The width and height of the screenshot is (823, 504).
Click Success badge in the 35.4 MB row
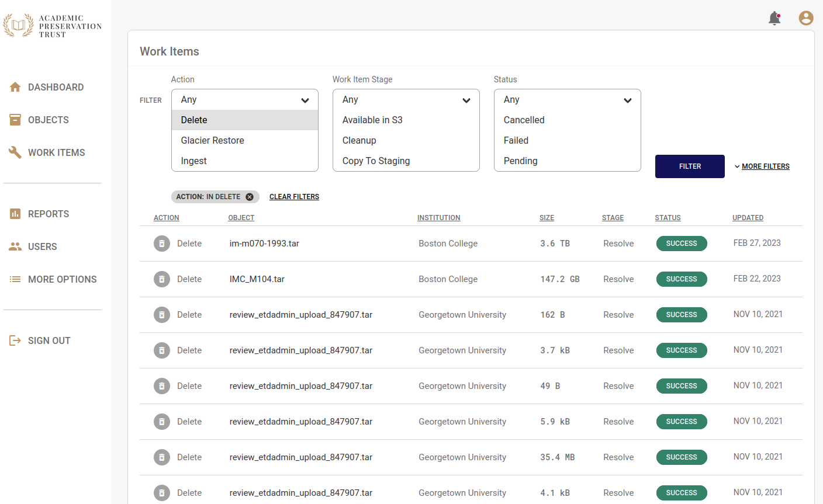tap(682, 457)
